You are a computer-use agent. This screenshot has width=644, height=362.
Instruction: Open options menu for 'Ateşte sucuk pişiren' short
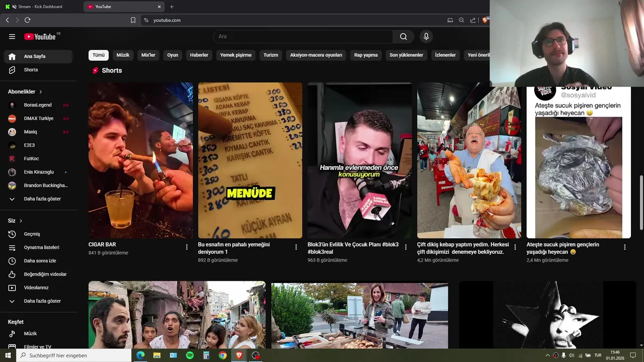625,247
